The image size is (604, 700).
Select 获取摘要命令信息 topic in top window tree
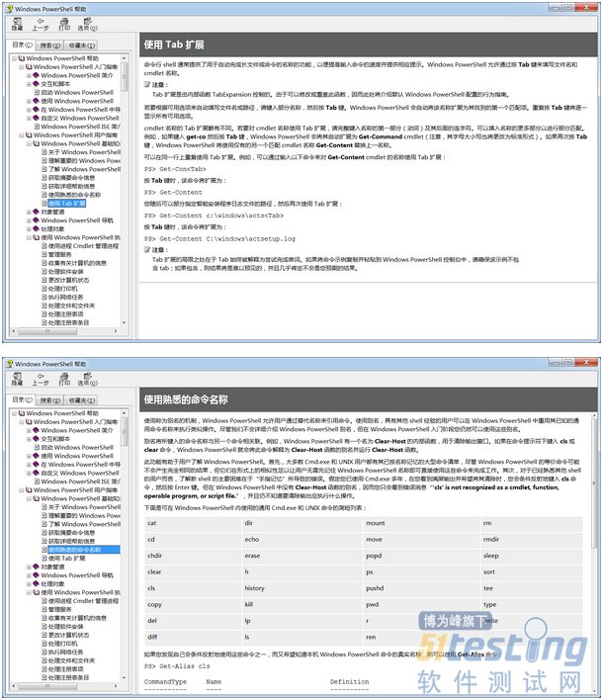pyautogui.click(x=71, y=178)
